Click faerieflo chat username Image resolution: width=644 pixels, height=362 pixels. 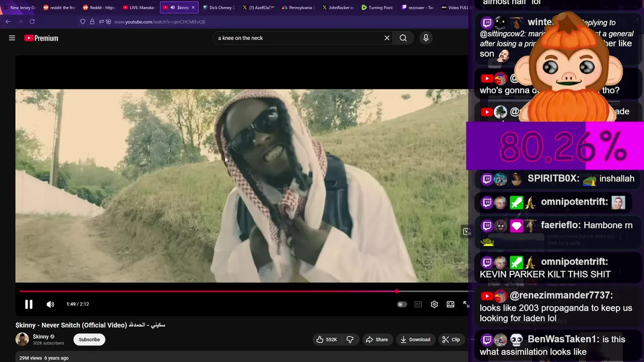(561, 225)
